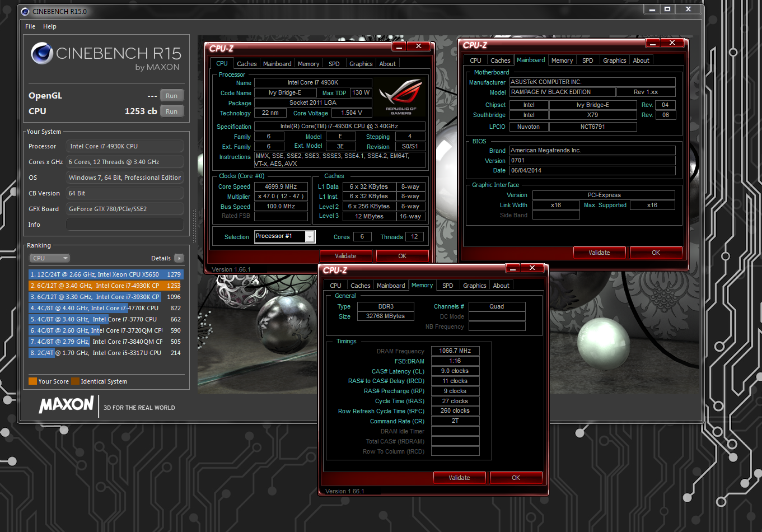Image resolution: width=762 pixels, height=532 pixels.
Task: Close the Mainboard CPU-Z window
Action: pos(672,43)
